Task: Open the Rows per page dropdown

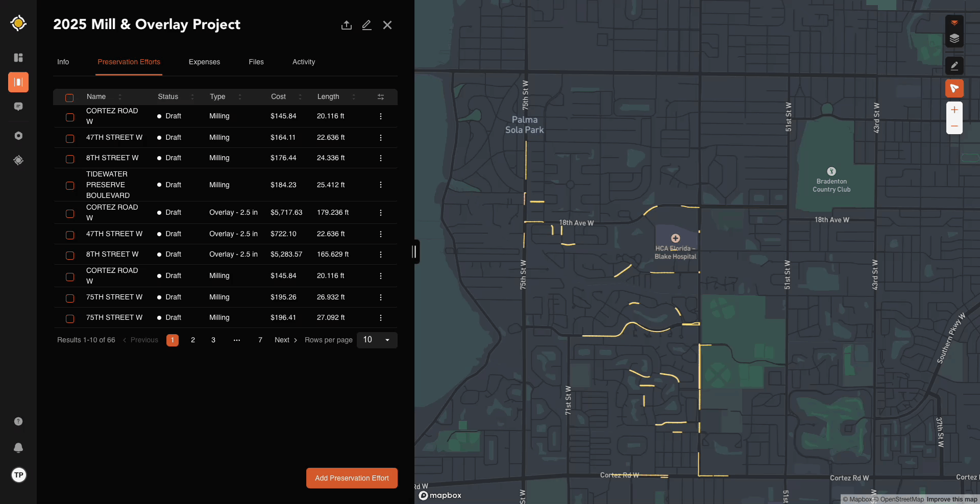Action: (x=377, y=340)
